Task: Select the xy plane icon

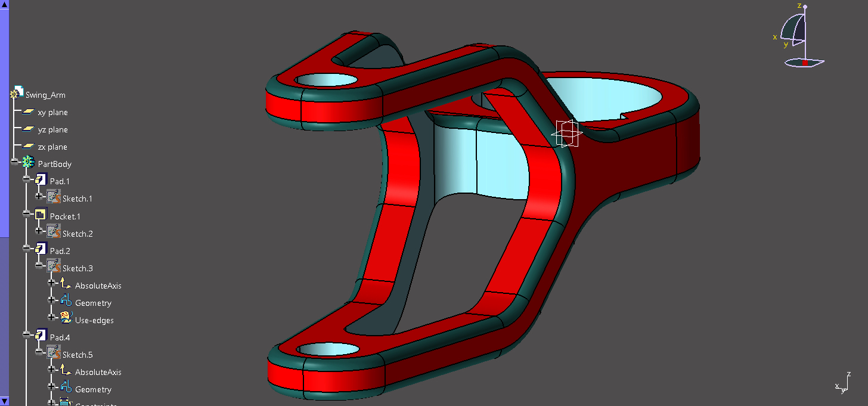Action: (29, 112)
